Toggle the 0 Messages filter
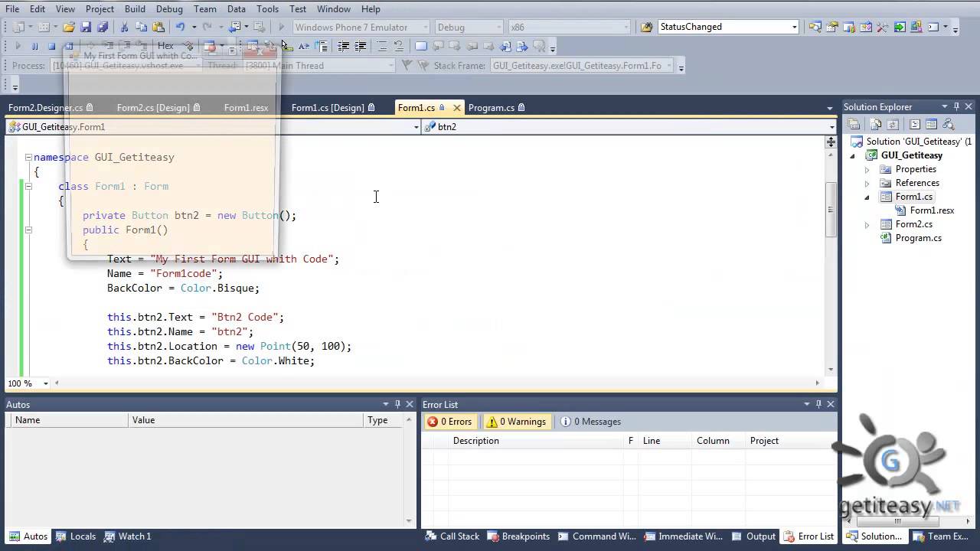The image size is (980, 551). [x=590, y=422]
